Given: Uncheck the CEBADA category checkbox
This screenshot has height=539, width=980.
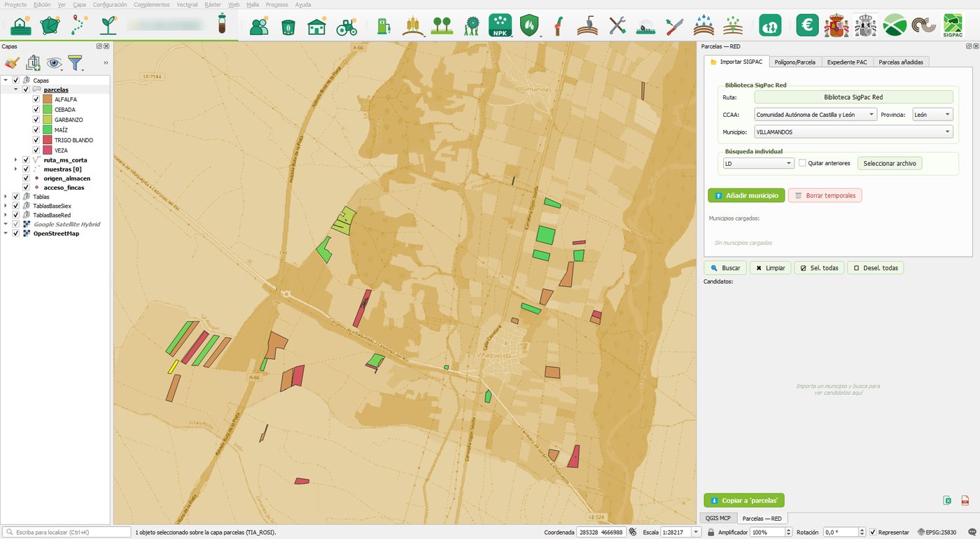Looking at the screenshot, I should point(36,110).
